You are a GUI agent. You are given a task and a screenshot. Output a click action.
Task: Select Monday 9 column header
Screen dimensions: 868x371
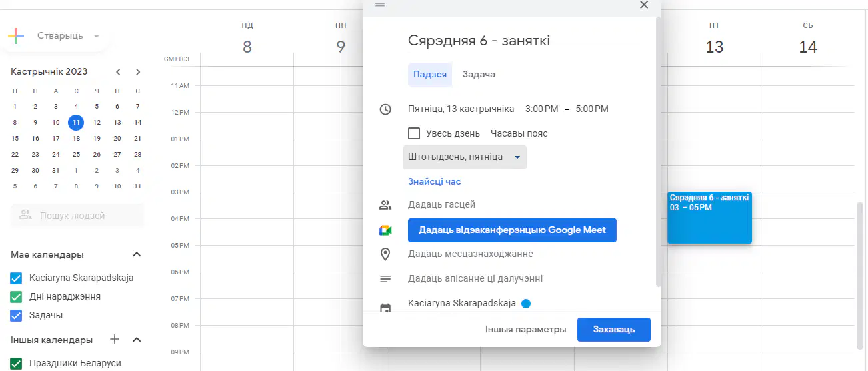[341, 39]
